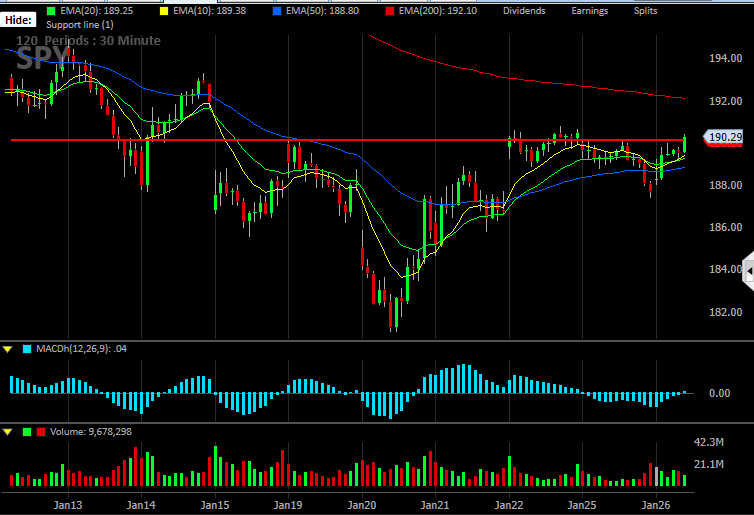Click the green Volume color swatch
This screenshot has width=754, height=515.
point(27,432)
